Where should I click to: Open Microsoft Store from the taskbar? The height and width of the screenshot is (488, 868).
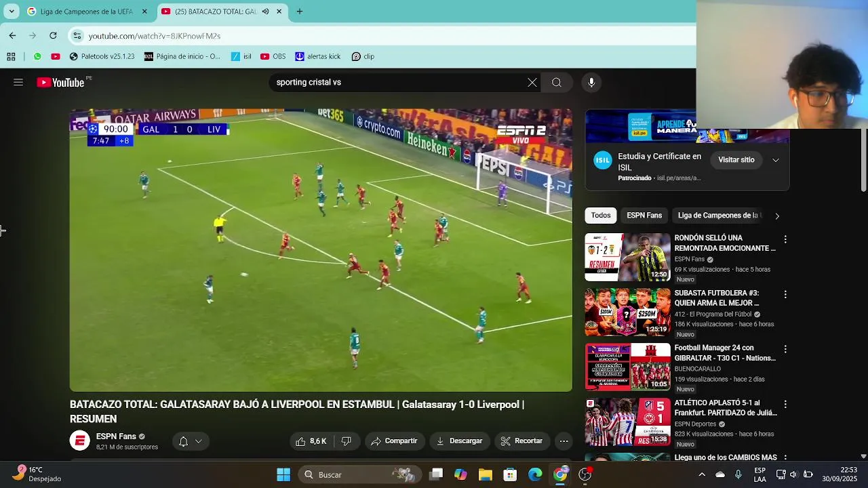[x=510, y=474]
